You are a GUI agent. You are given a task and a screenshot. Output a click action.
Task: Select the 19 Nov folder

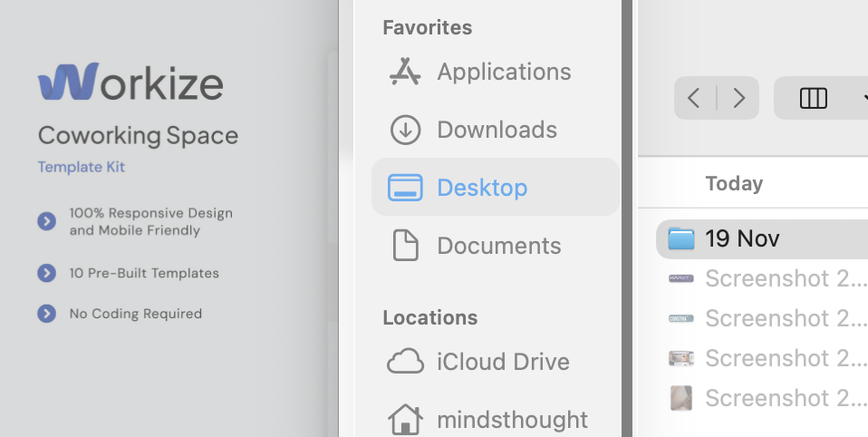(x=762, y=238)
